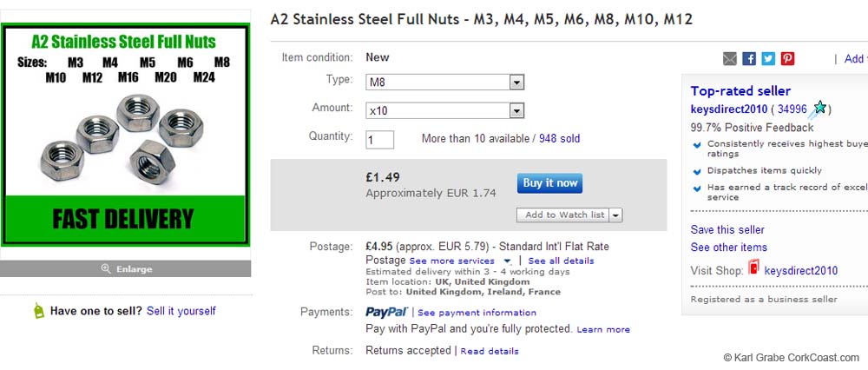
Task: Share listing via email envelope icon
Action: pos(730,59)
